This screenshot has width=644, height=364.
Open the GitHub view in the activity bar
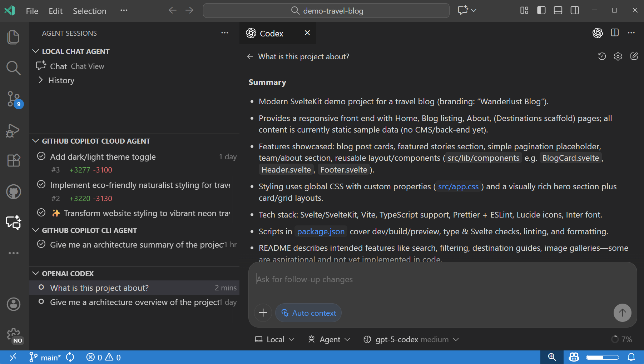click(13, 191)
